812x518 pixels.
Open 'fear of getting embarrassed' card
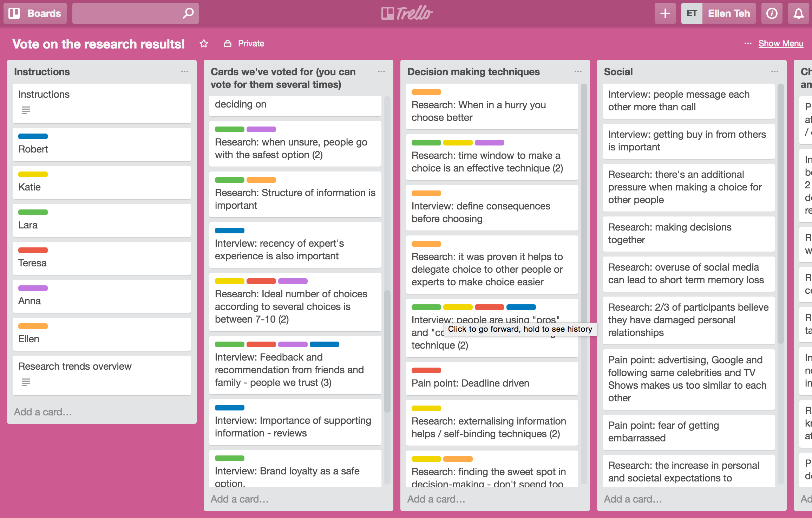[x=689, y=432]
